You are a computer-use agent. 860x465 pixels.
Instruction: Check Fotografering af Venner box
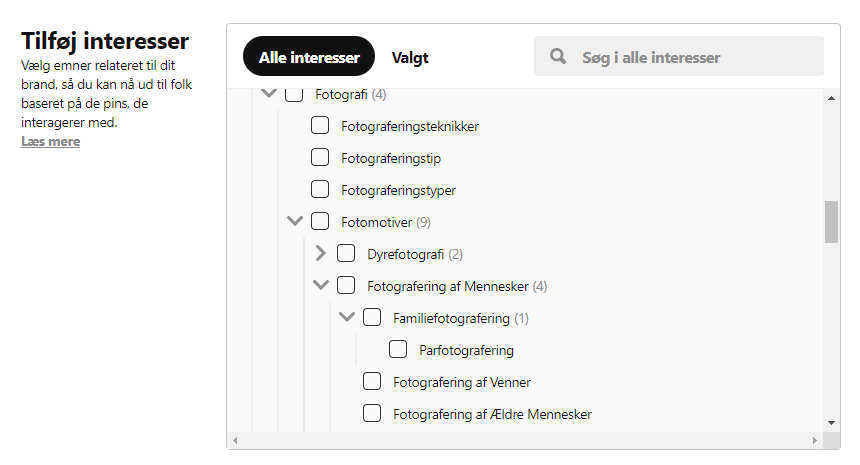click(372, 381)
